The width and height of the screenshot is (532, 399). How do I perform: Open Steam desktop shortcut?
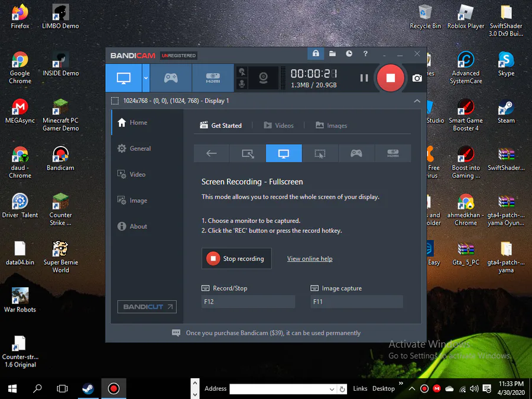pos(506,111)
